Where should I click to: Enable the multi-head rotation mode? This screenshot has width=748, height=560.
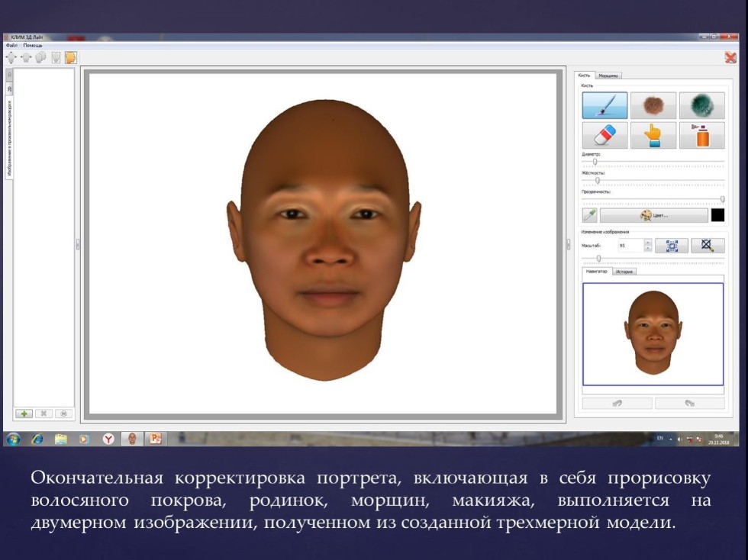tap(41, 57)
